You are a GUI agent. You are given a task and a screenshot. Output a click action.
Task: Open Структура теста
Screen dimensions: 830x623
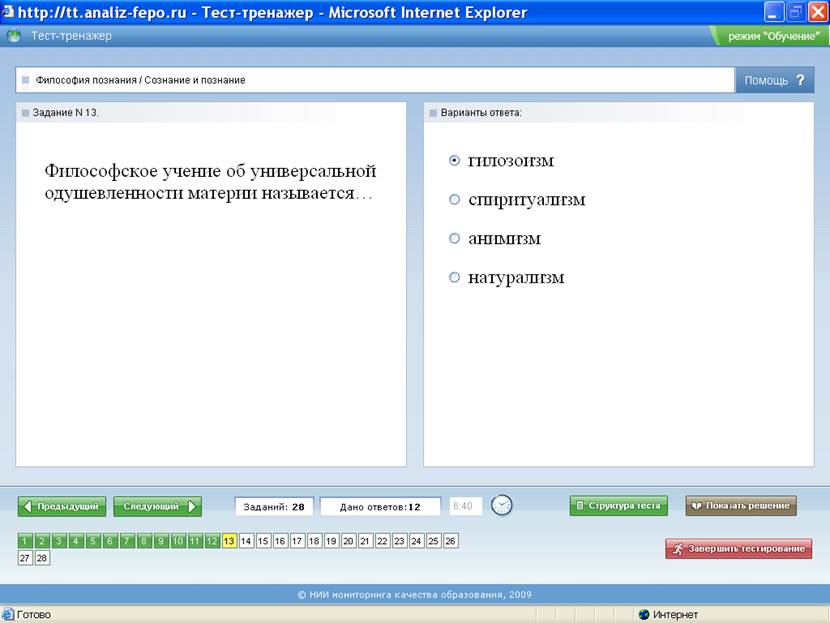pos(619,506)
